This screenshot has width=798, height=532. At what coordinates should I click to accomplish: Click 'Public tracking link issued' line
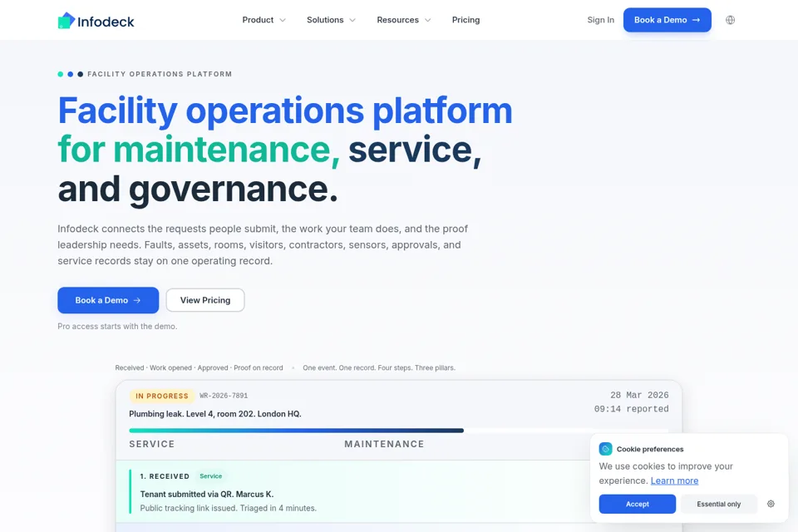point(228,508)
